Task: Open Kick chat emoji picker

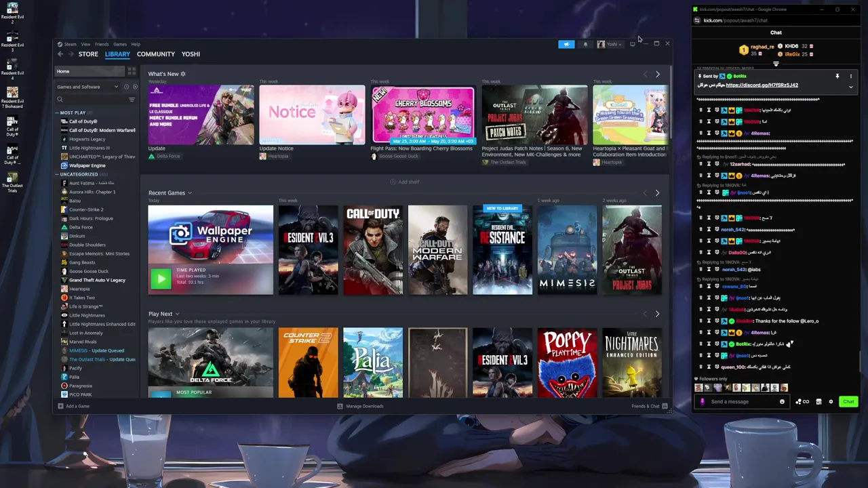Action: tap(782, 401)
